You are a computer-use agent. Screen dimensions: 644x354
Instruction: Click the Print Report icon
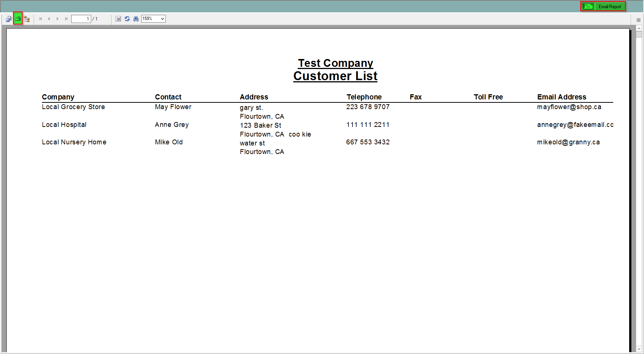click(x=17, y=19)
